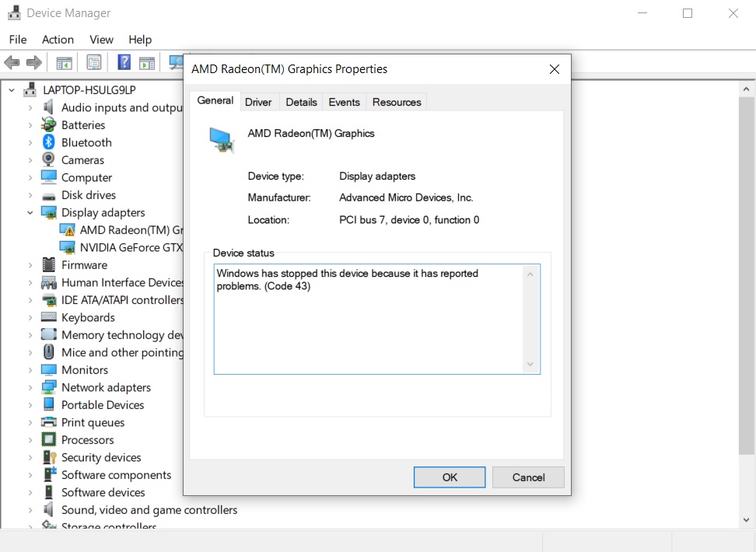Expand the Bluetooth category
Screen dimensions: 756x552
30,143
